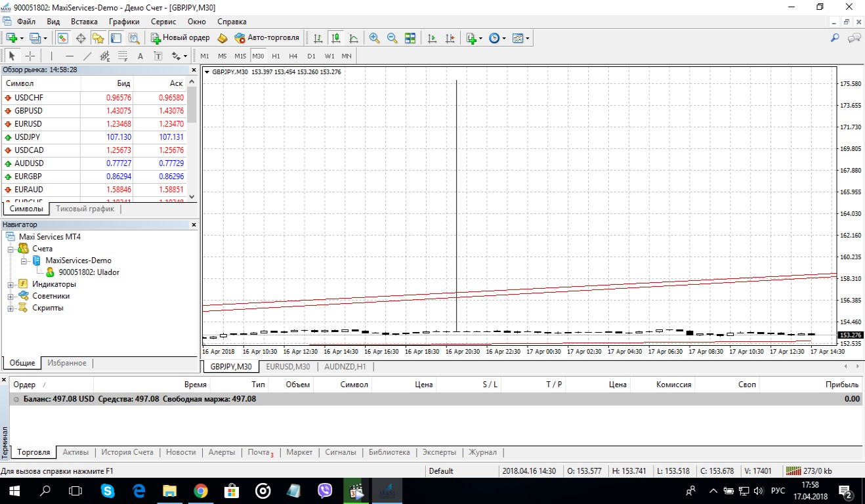Select the Fibonacci retracement tool
The width and height of the screenshot is (865, 504).
click(x=123, y=56)
